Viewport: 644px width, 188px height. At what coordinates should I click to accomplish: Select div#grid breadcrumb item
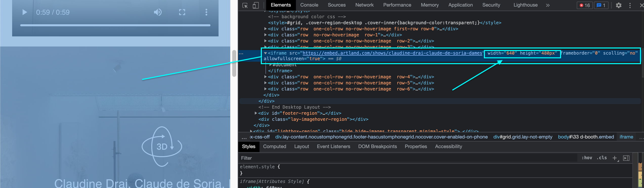[523, 137]
